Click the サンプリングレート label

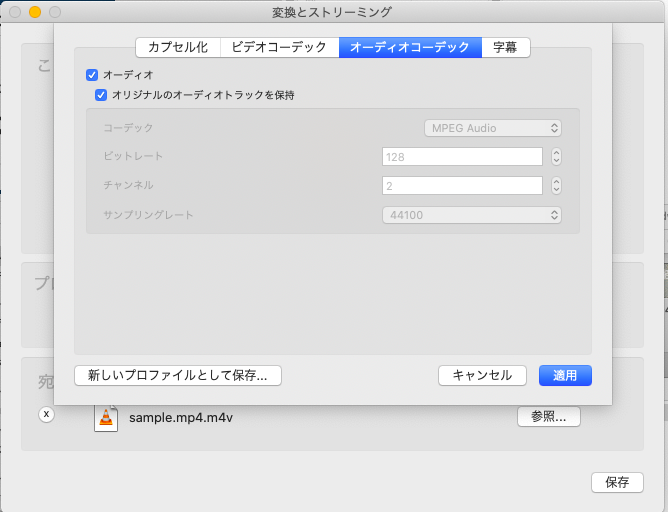coord(148,215)
